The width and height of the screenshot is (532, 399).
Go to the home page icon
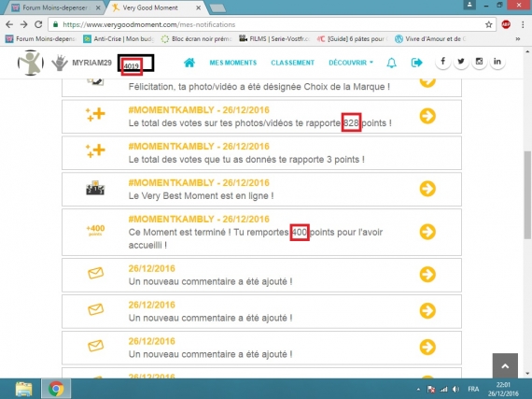(189, 63)
